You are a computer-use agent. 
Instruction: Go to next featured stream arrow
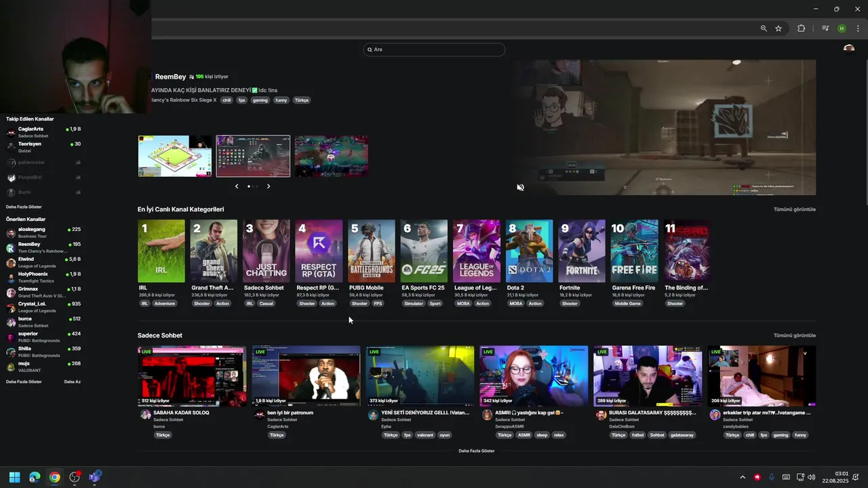269,186
